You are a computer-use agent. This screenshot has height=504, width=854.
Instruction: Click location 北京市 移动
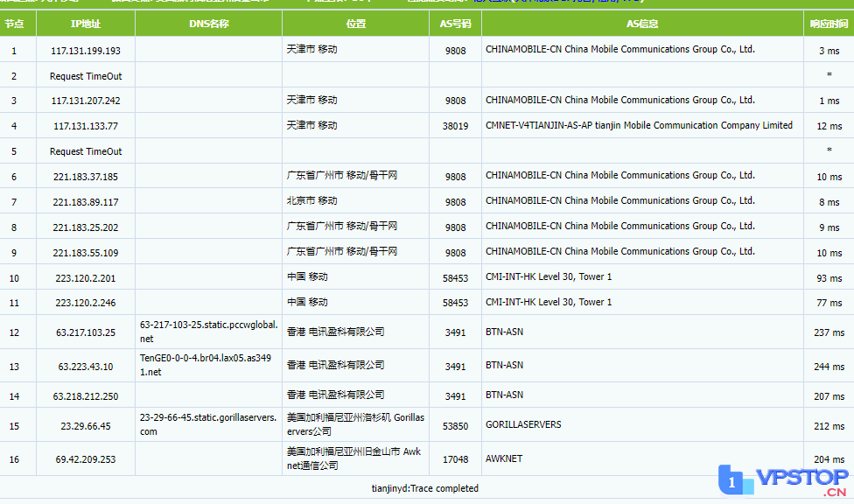pyautogui.click(x=312, y=200)
